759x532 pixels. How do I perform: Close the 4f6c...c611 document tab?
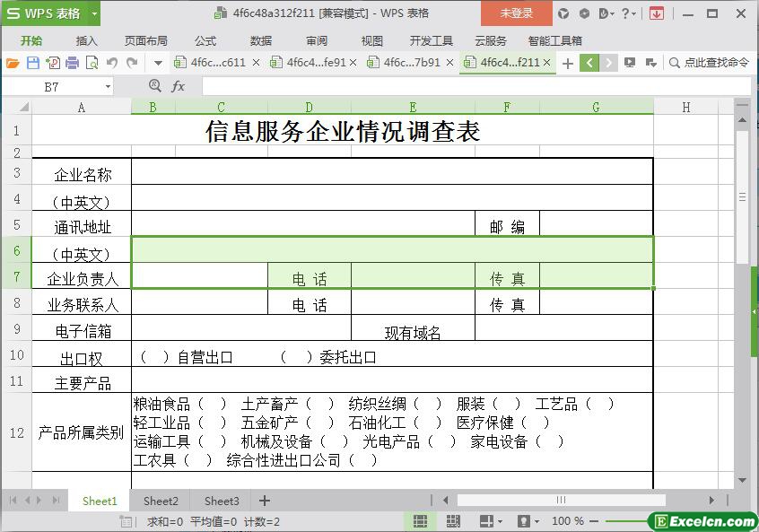pos(257,63)
